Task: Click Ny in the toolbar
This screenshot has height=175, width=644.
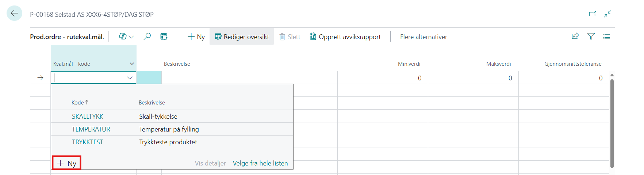Action: pos(196,37)
